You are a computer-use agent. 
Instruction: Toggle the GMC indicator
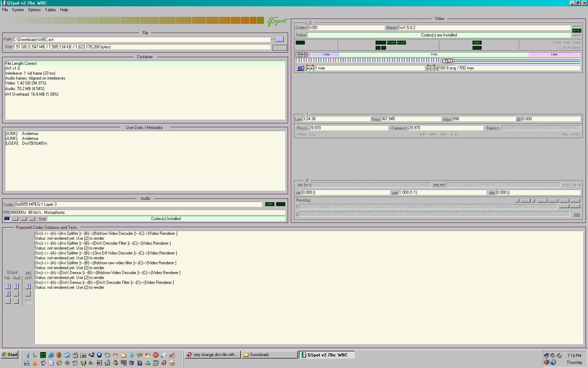(x=477, y=43)
